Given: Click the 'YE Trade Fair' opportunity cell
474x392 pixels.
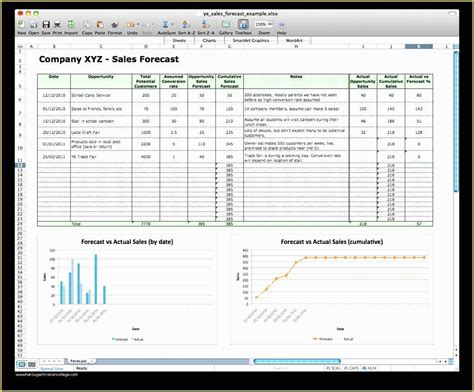Looking at the screenshot, I should [101, 157].
